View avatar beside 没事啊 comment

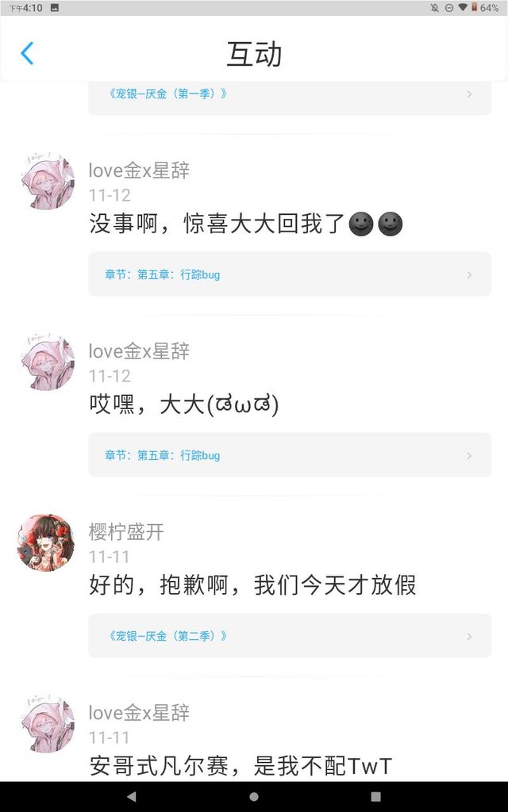tap(48, 182)
